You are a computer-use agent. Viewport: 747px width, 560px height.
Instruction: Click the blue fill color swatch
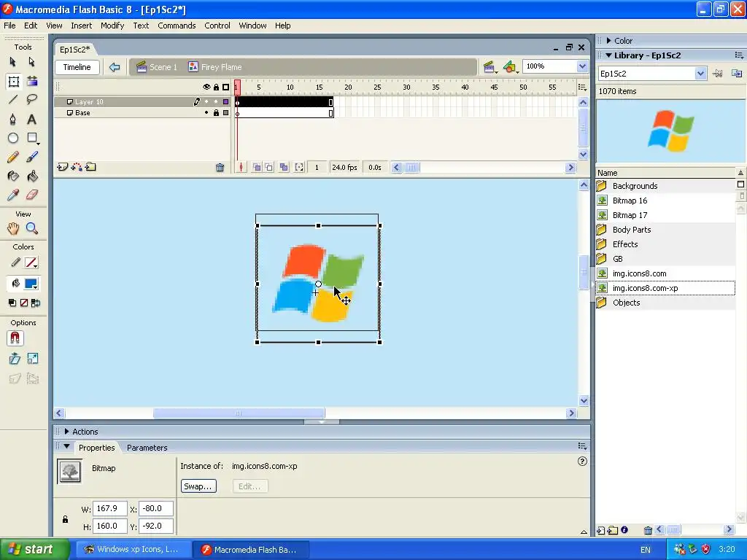pos(31,284)
